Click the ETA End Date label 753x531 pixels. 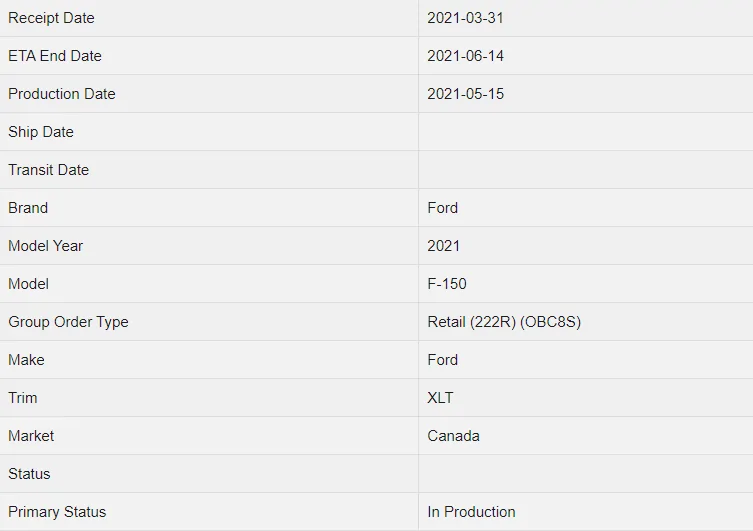(x=55, y=56)
